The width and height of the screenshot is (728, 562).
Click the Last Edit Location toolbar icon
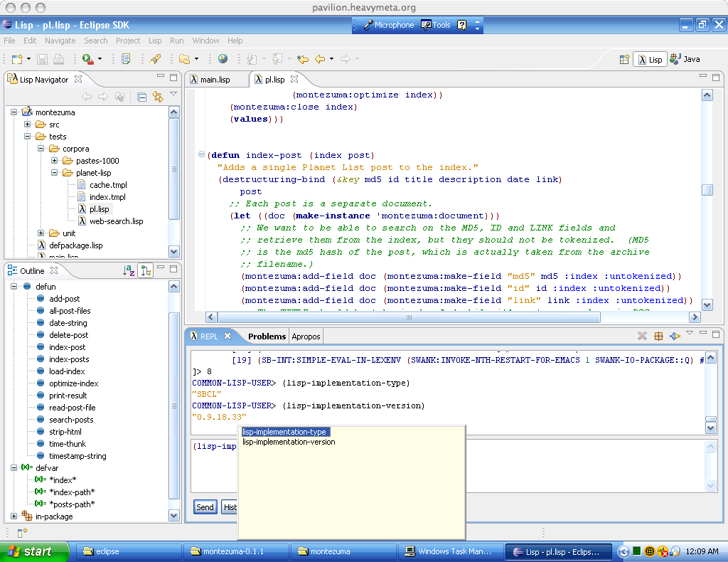(303, 59)
